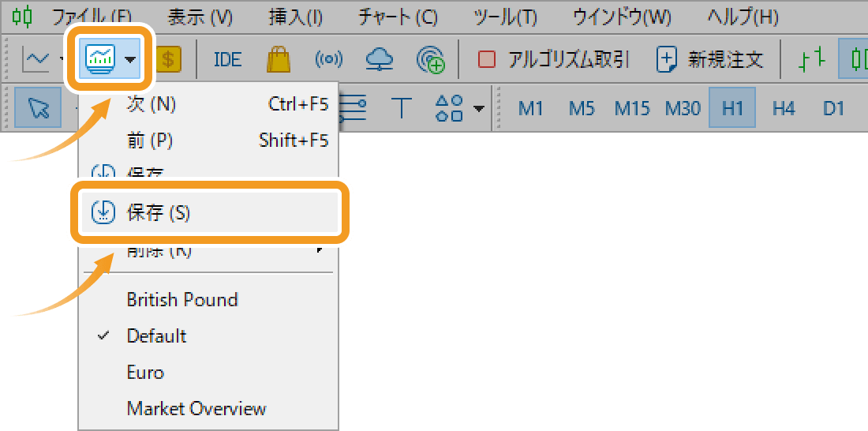Switch to candlestick chart display icon
This screenshot has width=868, height=431.
855,59
